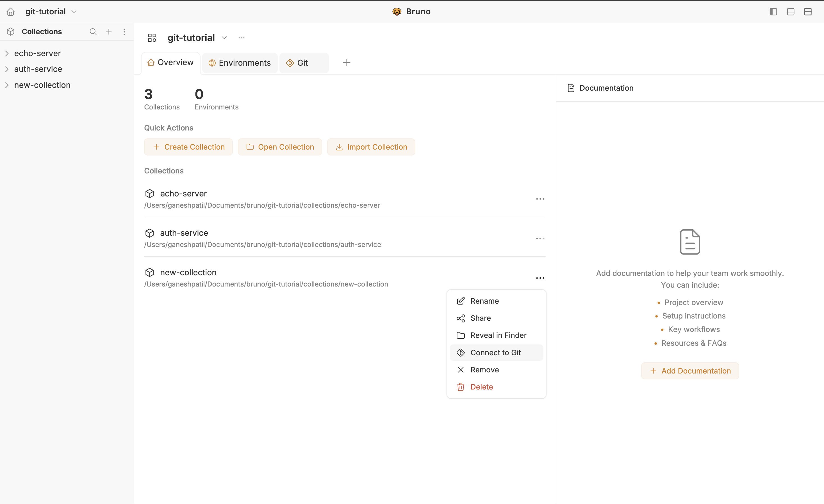Open workspace more options ellipsis near heading

(242, 38)
